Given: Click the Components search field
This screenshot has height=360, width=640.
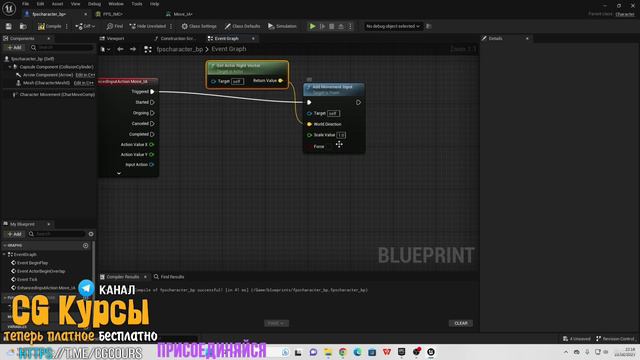Looking at the screenshot, I should pyautogui.click(x=61, y=48).
